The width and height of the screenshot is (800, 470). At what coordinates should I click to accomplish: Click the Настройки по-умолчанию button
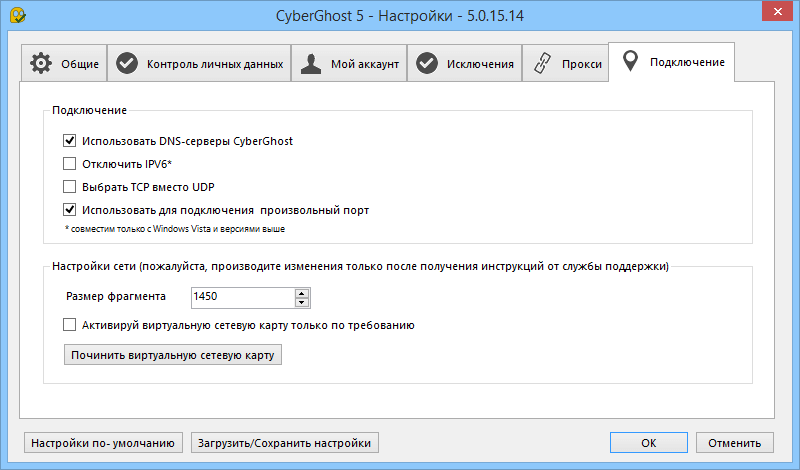(x=103, y=442)
